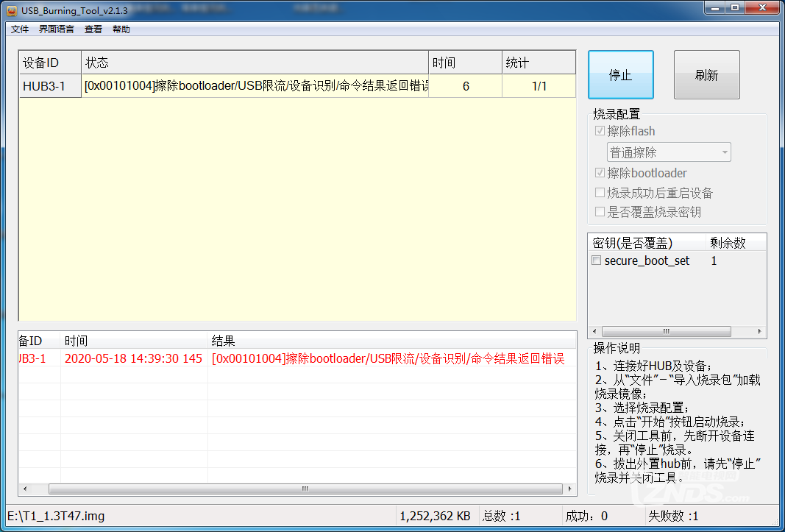Click the 状态 column header
Image resolution: width=785 pixels, height=532 pixels.
tap(255, 63)
